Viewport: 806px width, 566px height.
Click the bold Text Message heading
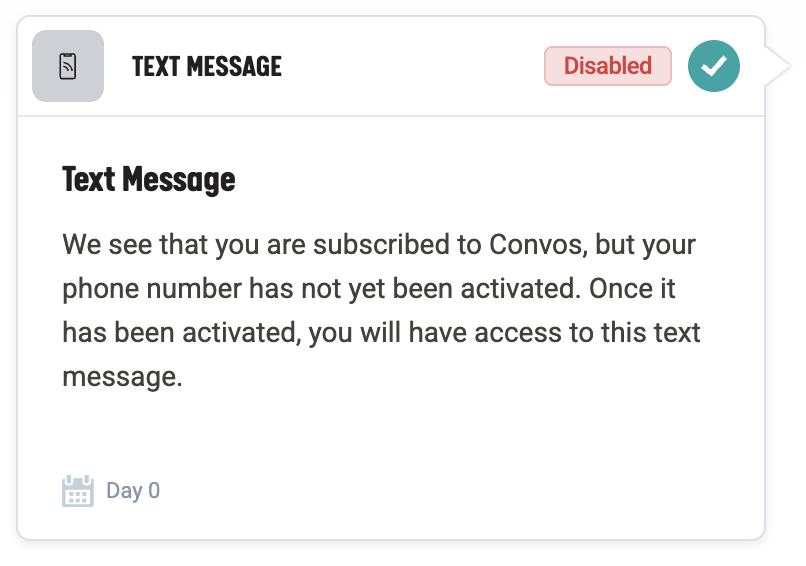point(149,179)
